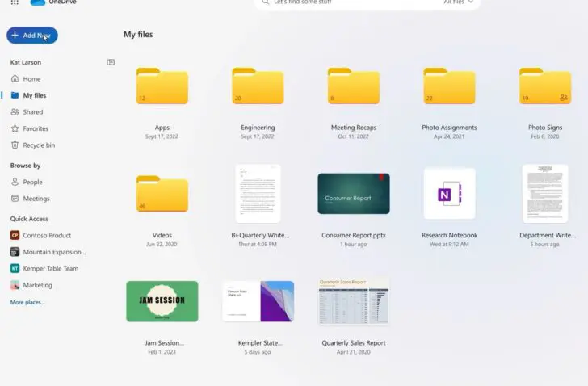Expand the All files filter dropdown
Viewport: 588px width, 386px height.
[458, 2]
